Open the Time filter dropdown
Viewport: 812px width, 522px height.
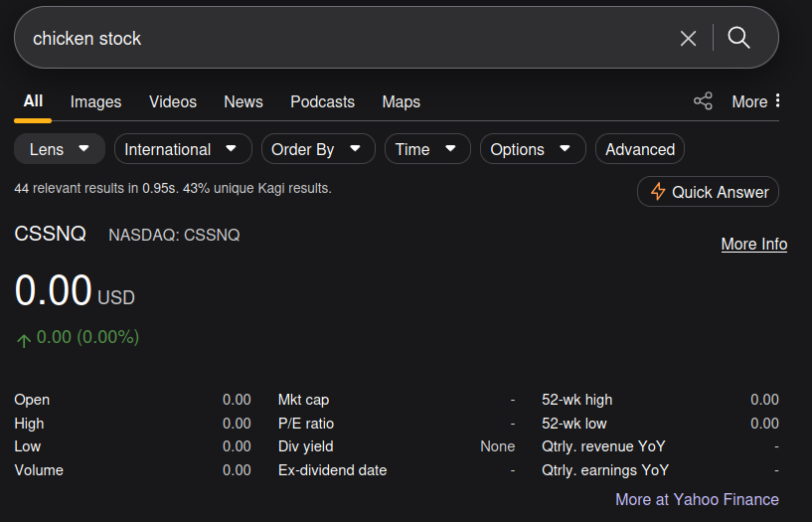coord(426,149)
